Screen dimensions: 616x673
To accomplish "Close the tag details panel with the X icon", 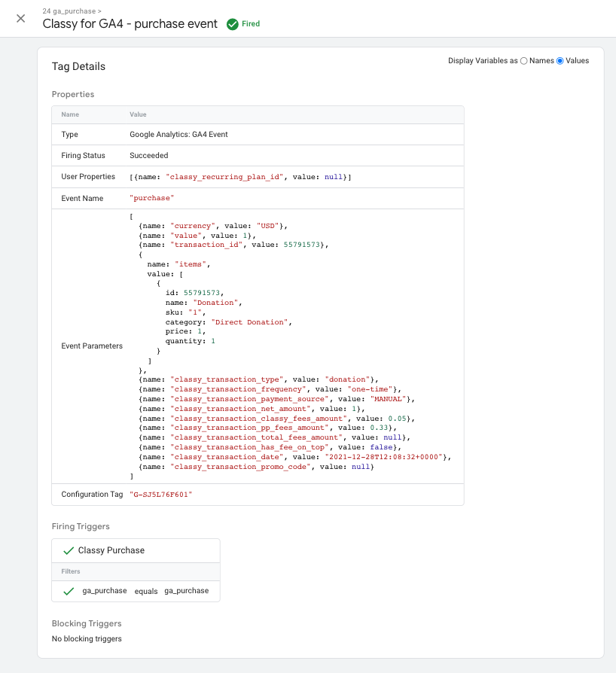I will [x=20, y=19].
